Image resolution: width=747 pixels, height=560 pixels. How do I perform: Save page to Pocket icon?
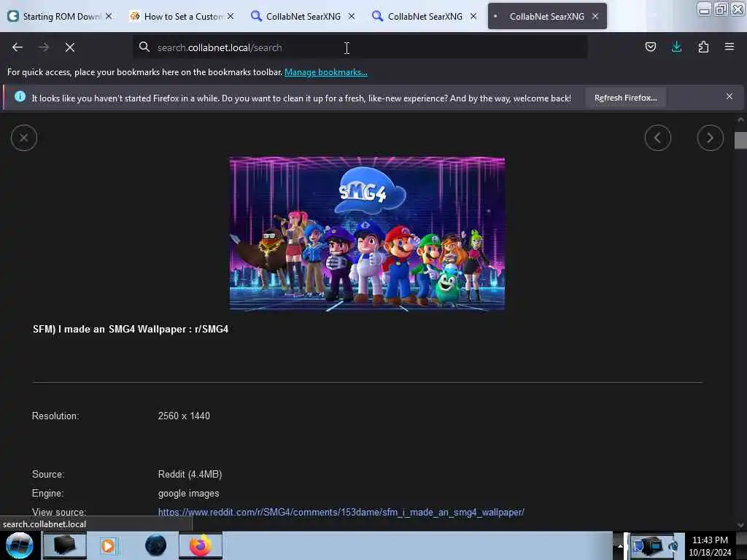point(650,47)
